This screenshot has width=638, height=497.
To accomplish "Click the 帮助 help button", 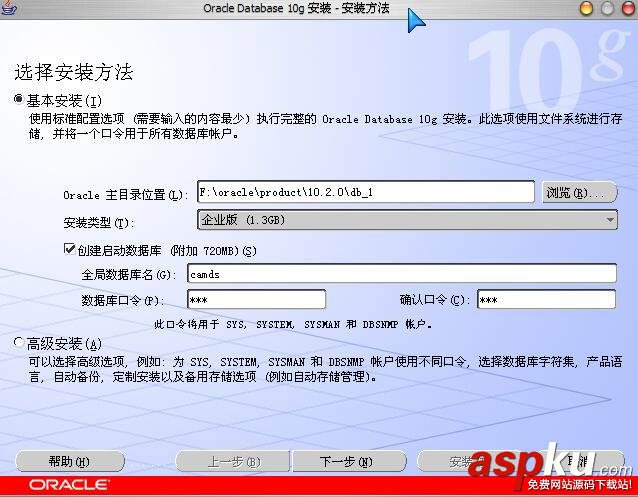I will click(x=70, y=461).
